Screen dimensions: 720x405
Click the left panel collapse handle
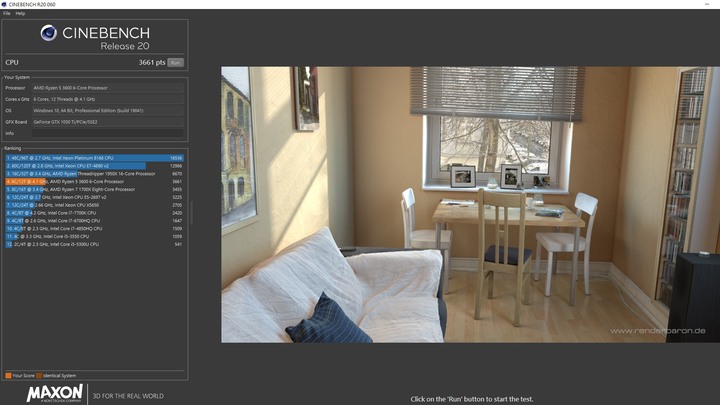[x=191, y=213]
